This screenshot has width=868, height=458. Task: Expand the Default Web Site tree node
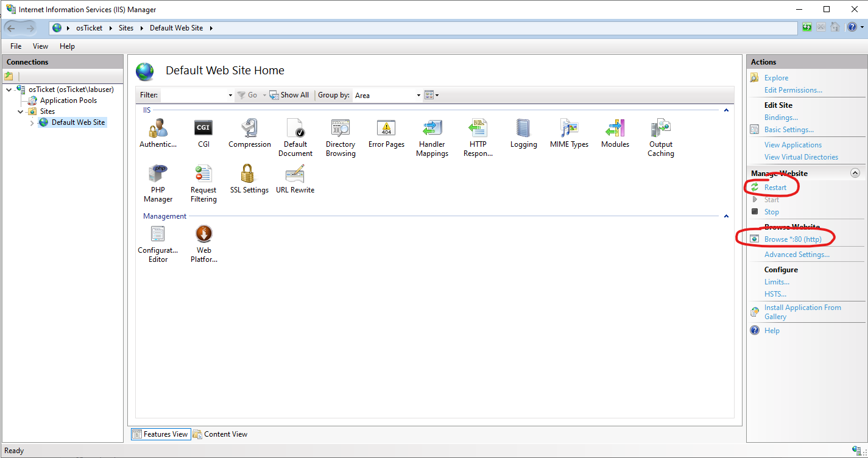32,122
